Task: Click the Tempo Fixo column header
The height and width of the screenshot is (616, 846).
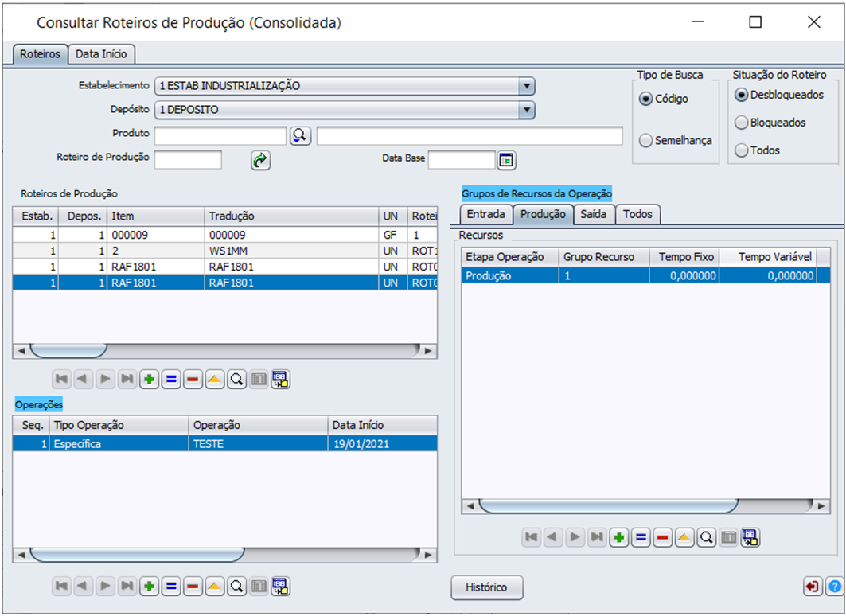Action: coord(684,257)
